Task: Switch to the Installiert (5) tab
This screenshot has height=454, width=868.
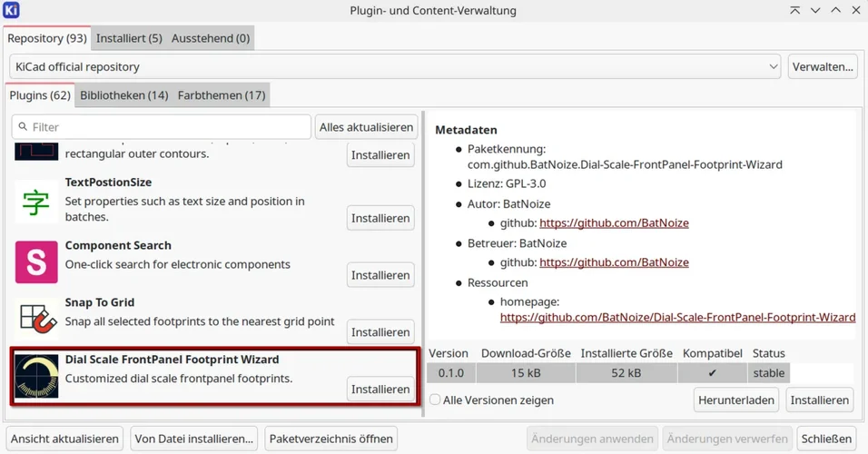Action: [x=129, y=38]
